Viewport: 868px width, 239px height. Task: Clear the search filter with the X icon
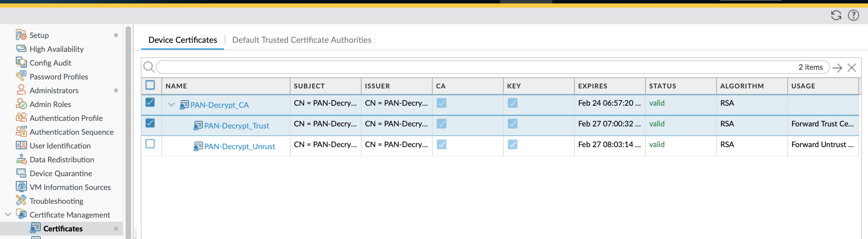point(851,68)
